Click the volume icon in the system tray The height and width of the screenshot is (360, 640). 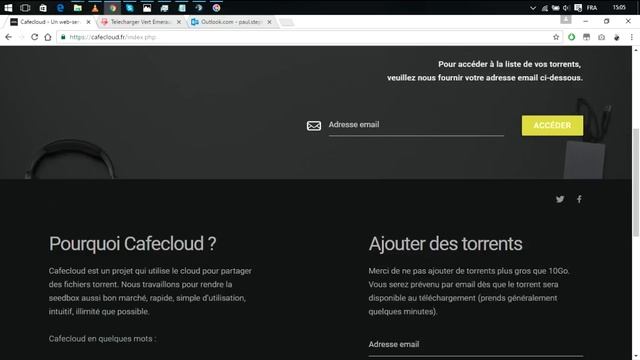click(566, 8)
